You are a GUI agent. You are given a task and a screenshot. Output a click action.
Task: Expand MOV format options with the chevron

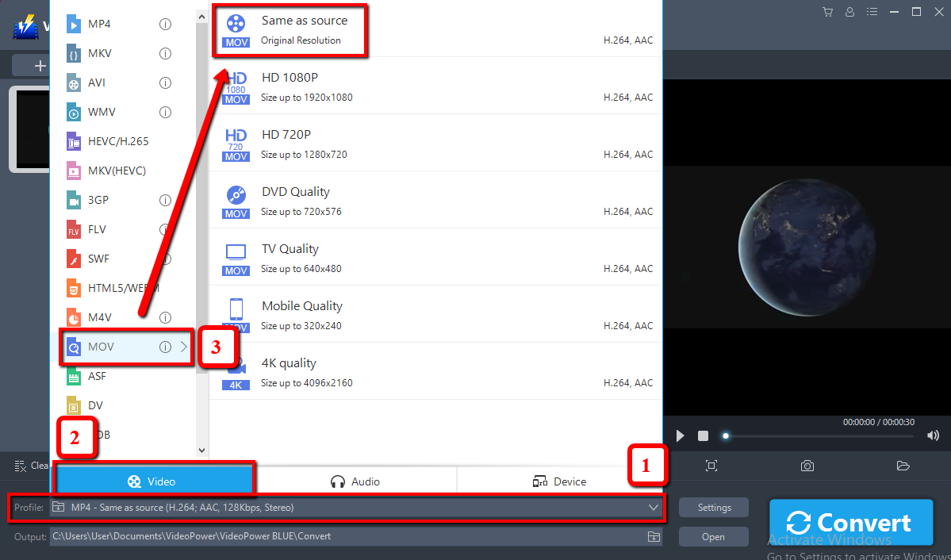tap(181, 347)
